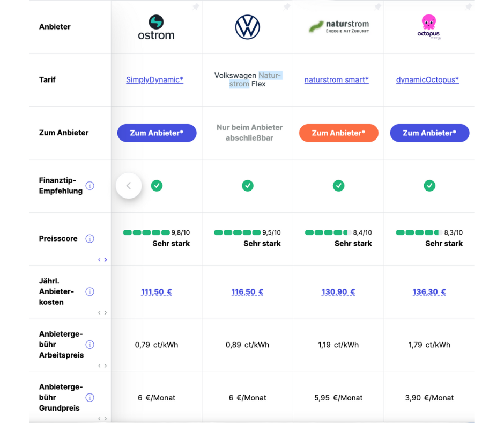504x423 pixels.
Task: Open info icon for Jährl. Anbieterkosten
Action: pyautogui.click(x=90, y=291)
